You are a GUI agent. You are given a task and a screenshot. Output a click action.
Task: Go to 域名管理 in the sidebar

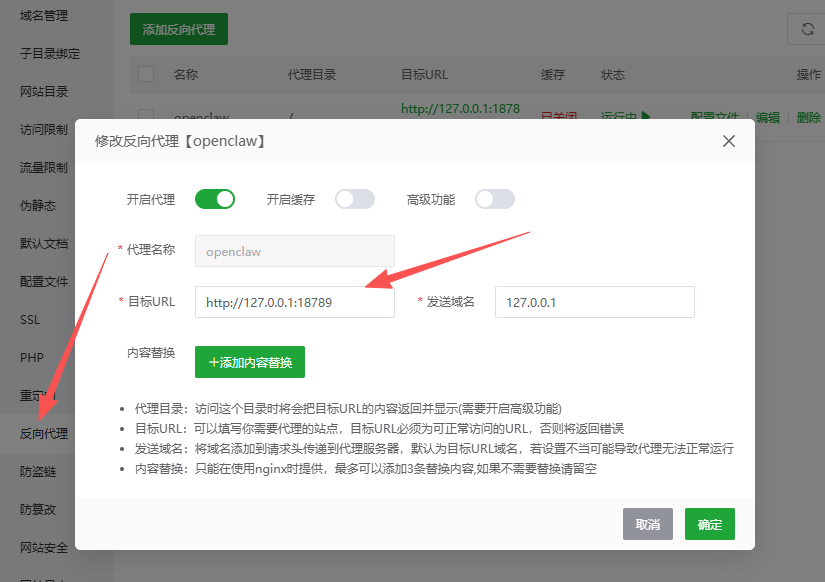click(x=44, y=15)
